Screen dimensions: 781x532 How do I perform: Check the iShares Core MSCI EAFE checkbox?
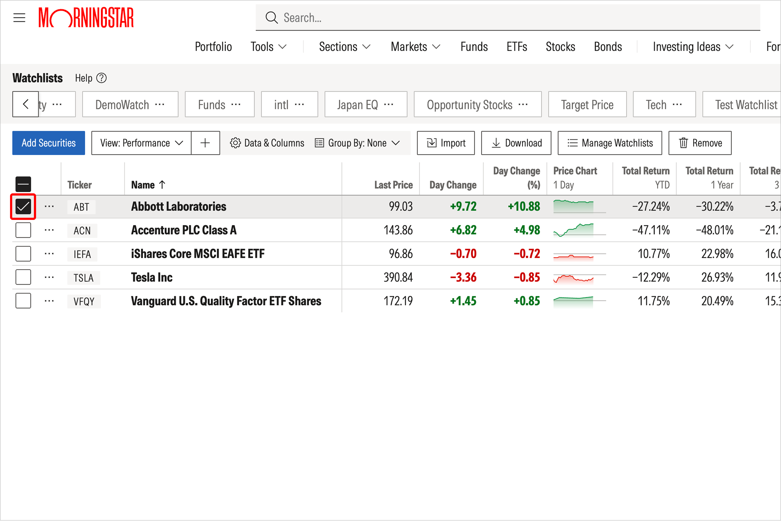coord(23,254)
